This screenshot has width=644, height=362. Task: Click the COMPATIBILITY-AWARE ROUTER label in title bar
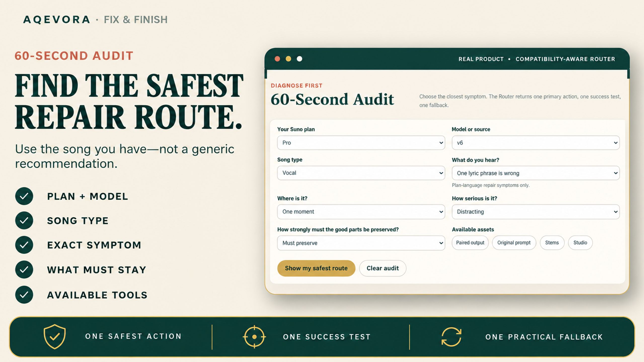tap(565, 59)
